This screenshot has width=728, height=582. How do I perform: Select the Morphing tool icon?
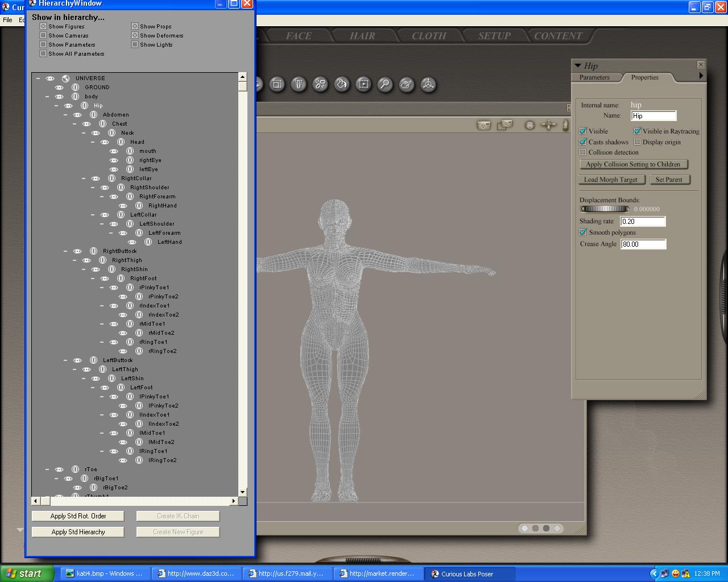(406, 85)
